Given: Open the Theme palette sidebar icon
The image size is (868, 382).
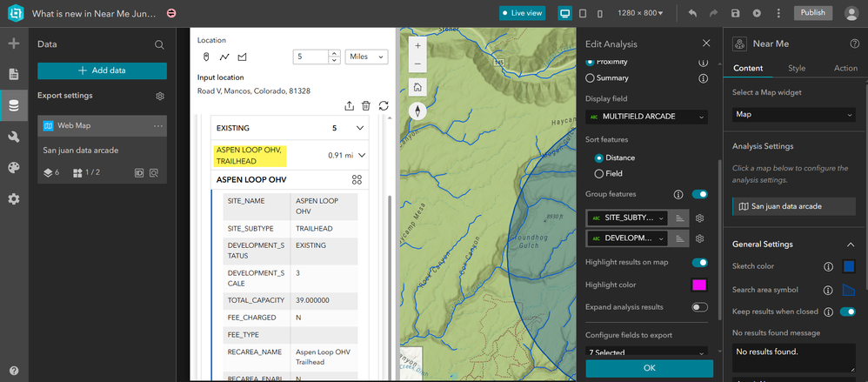Looking at the screenshot, I should [14, 168].
